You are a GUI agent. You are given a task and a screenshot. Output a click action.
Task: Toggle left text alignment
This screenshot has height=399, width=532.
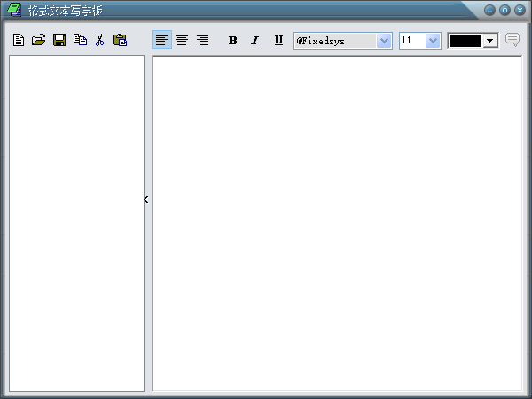point(161,40)
